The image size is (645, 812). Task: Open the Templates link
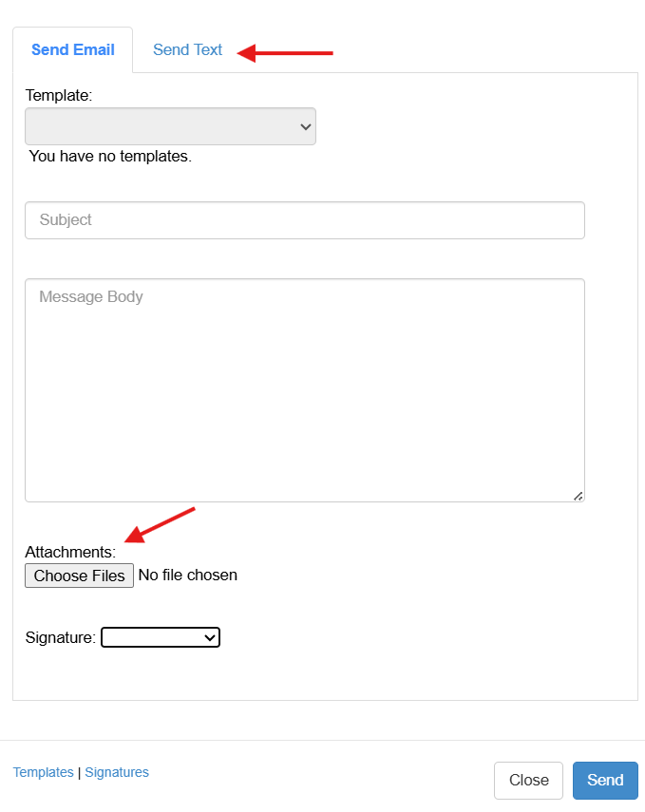(x=43, y=772)
